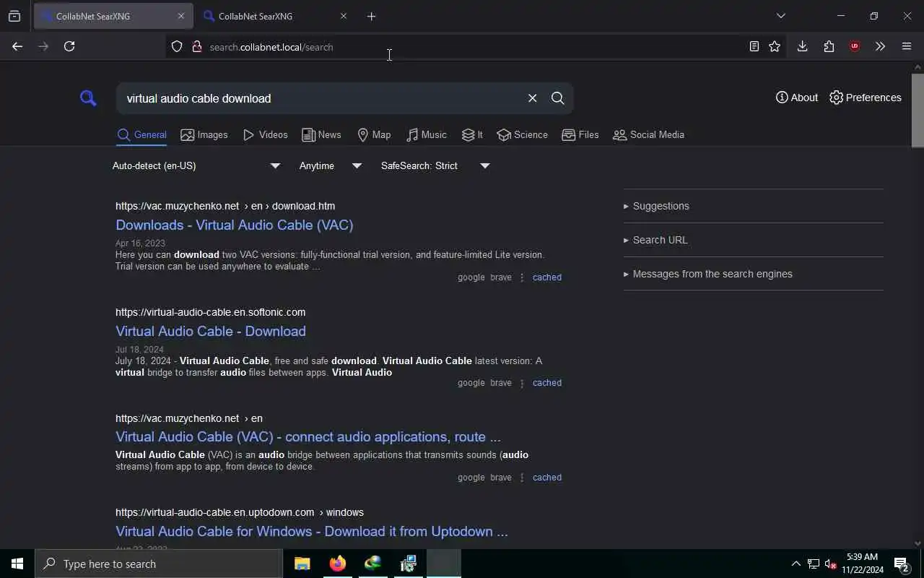This screenshot has width=924, height=578.
Task: Submit search with the magnifier button
Action: [557, 98]
